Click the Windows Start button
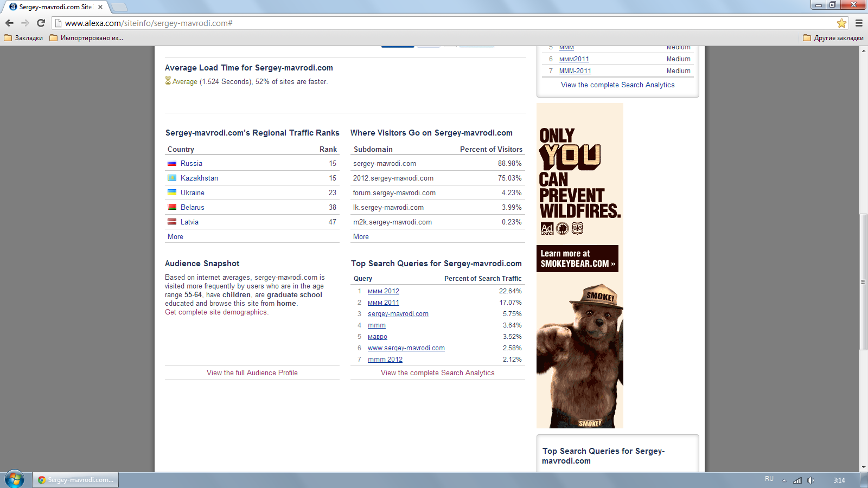The height and width of the screenshot is (488, 868). point(14,479)
